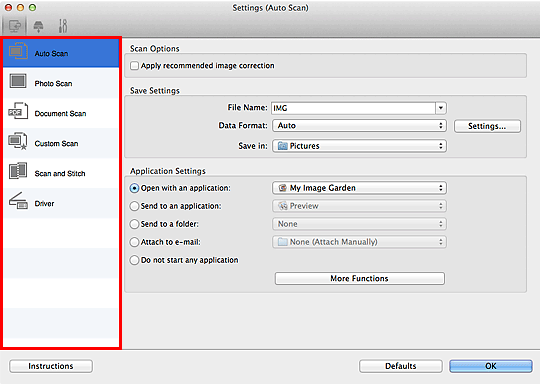Click the Pictures folder icon in Save in
The height and width of the screenshot is (384, 540).
pos(282,146)
